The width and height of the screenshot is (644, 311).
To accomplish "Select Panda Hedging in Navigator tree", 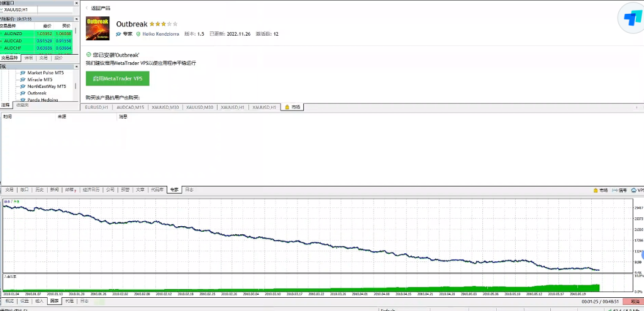I will click(43, 100).
